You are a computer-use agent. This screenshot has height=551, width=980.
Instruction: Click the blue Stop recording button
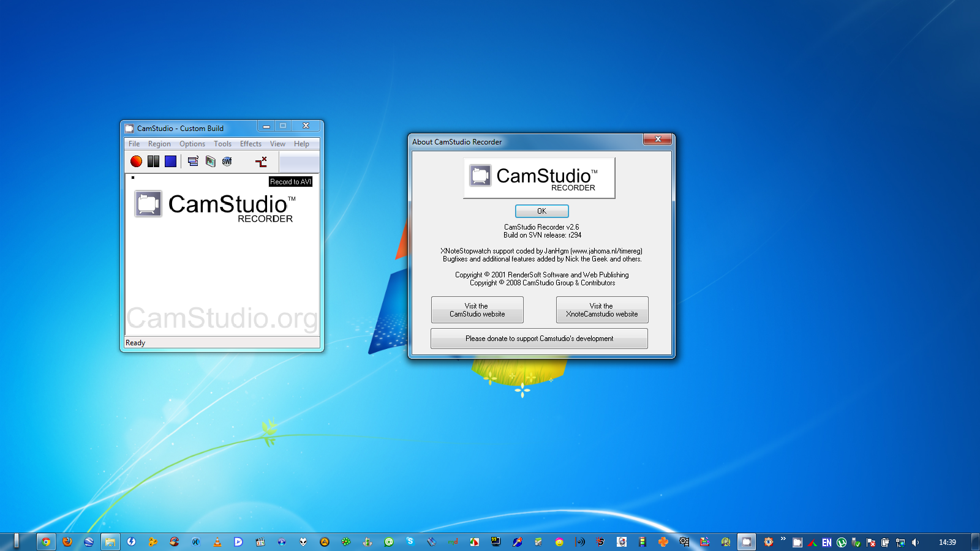170,161
